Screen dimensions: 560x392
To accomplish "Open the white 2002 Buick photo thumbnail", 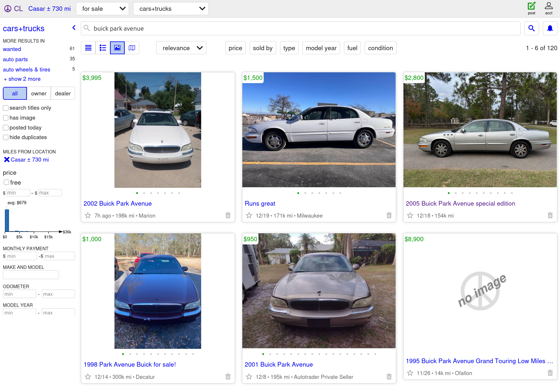I will pos(158,130).
